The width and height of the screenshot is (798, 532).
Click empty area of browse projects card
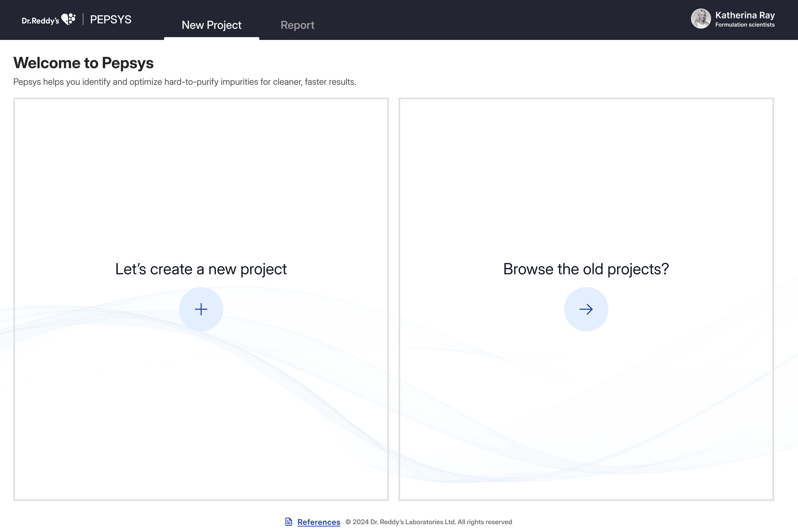[586, 170]
